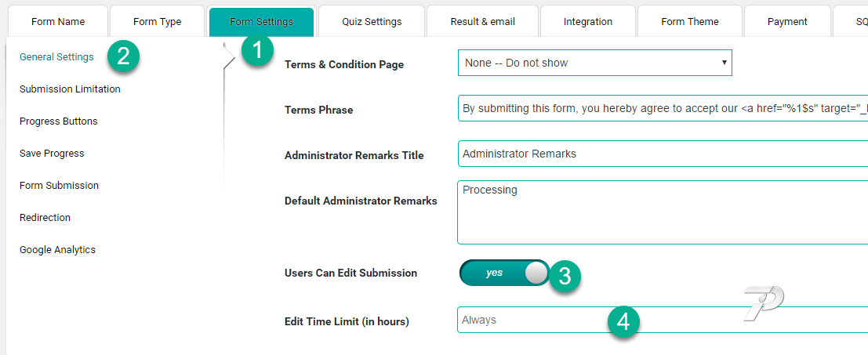Image resolution: width=868 pixels, height=355 pixels.
Task: Switch to the Form Type tab
Action: [x=159, y=21]
